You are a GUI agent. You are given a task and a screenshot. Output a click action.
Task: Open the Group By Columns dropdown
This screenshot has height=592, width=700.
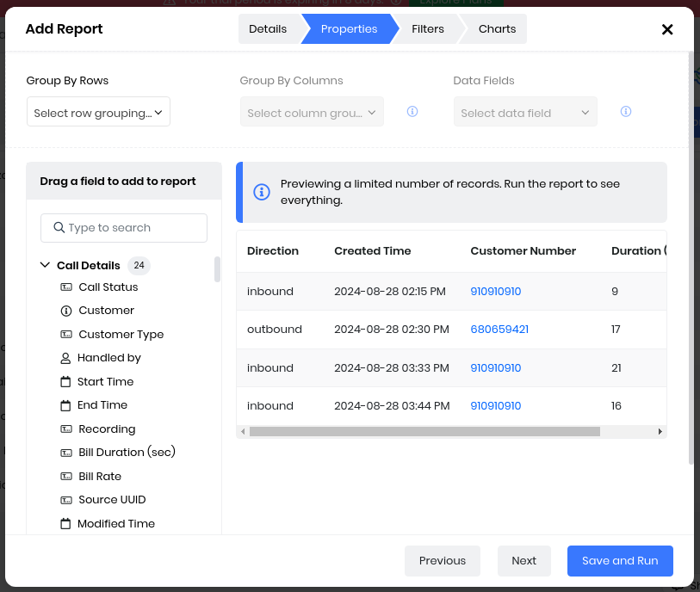(312, 113)
